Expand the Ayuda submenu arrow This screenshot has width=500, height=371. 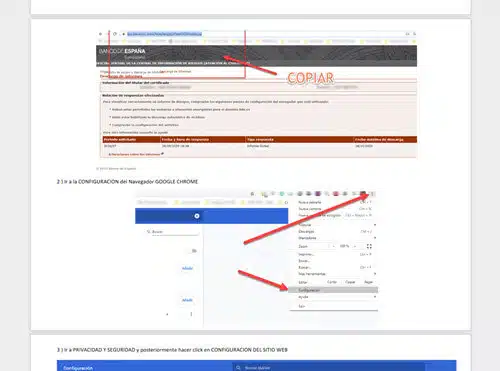pos(375,297)
